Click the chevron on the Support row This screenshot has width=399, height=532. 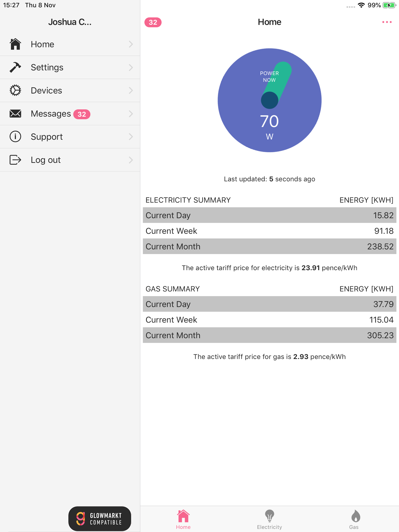pyautogui.click(x=131, y=137)
